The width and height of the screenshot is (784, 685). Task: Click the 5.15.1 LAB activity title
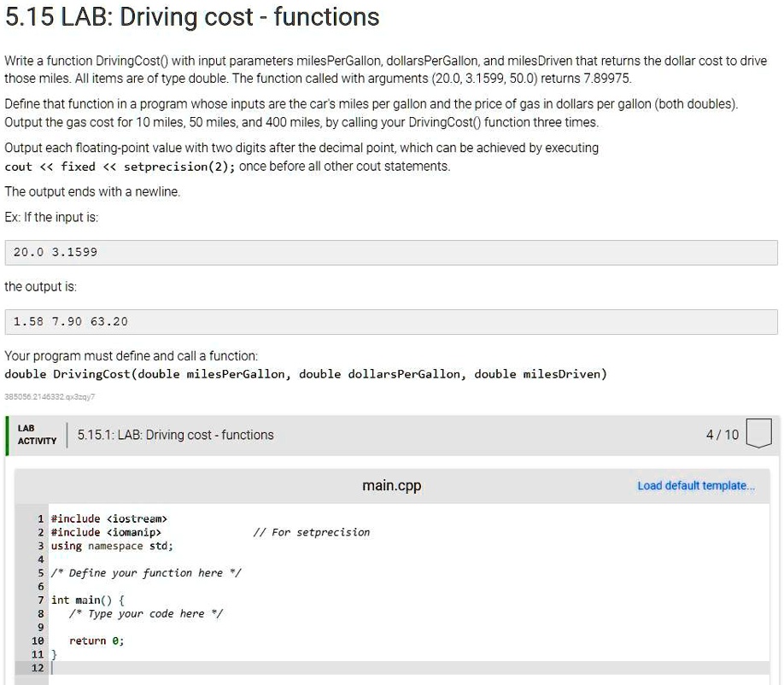pos(181,434)
